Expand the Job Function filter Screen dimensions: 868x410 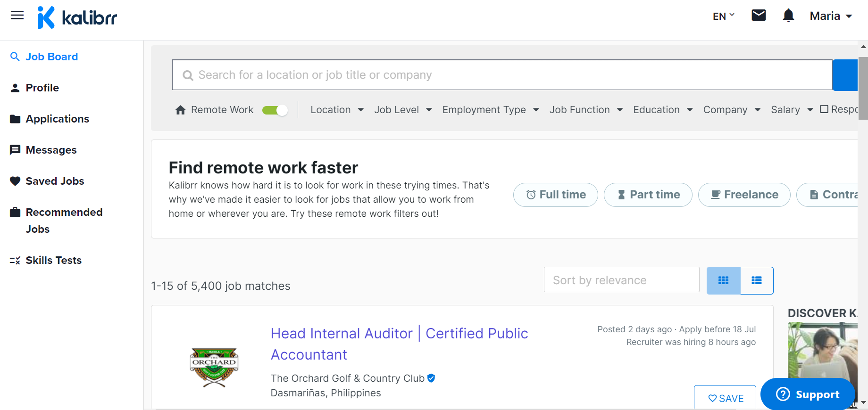click(586, 110)
